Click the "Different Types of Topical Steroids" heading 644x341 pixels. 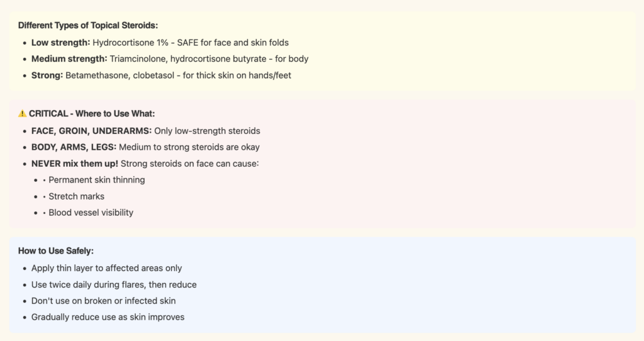[87, 25]
